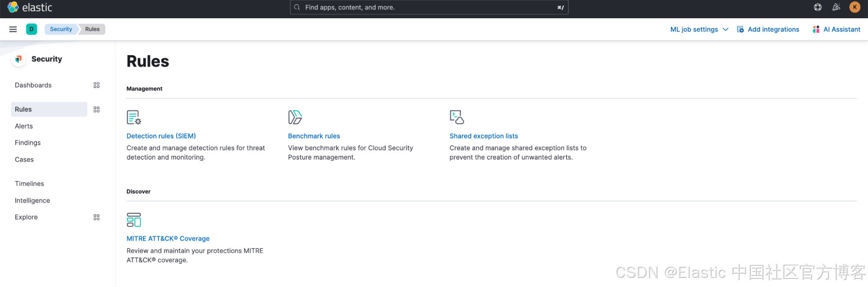Click the text 'Create and manage shared exception lists'
This screenshot has height=287, width=868.
point(514,148)
